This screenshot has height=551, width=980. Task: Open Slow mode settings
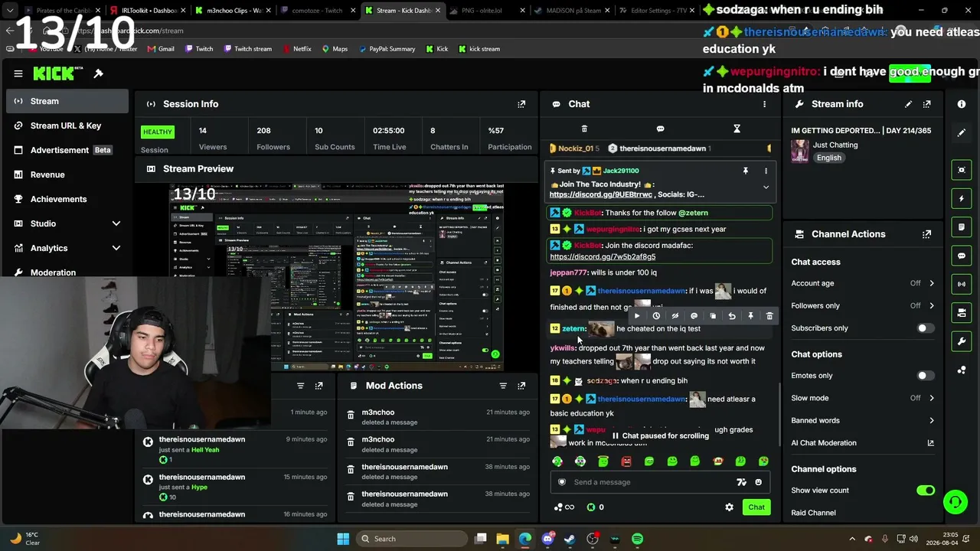pyautogui.click(x=863, y=398)
